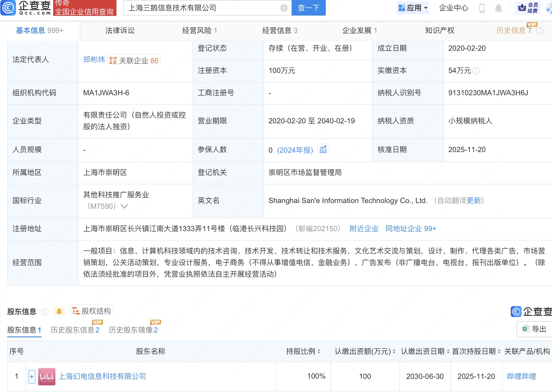Switch to the 法律诉讼 tab
This screenshot has height=392, width=552.
(120, 31)
